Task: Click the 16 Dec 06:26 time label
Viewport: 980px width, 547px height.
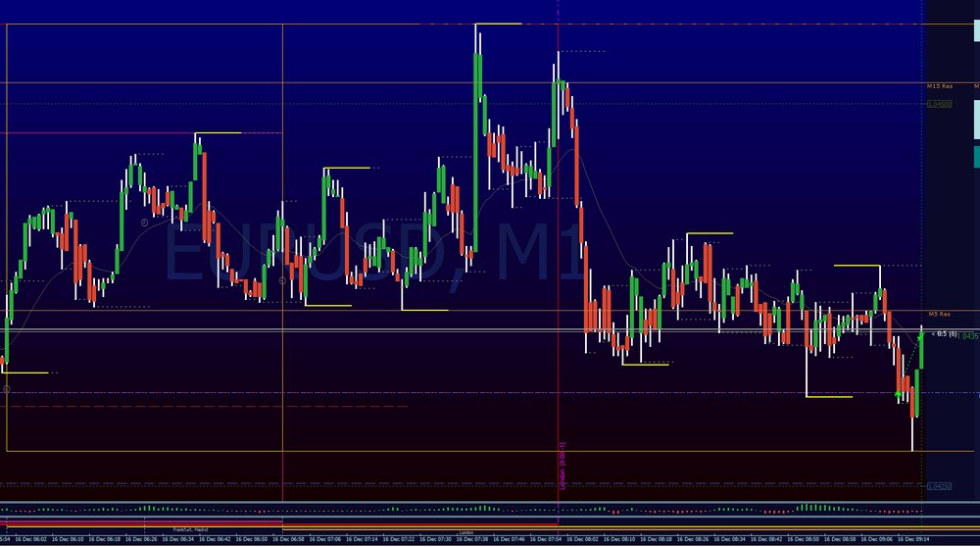Action: [x=141, y=539]
